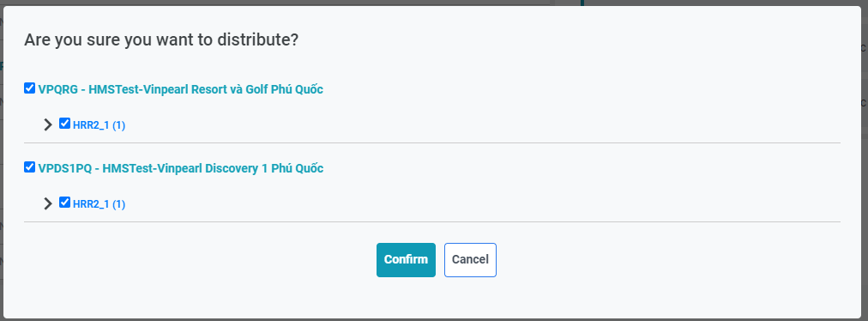Image resolution: width=868 pixels, height=321 pixels.
Task: Uncheck the VPQRG Vinpearl Resort và Golf checkbox
Action: click(x=30, y=88)
